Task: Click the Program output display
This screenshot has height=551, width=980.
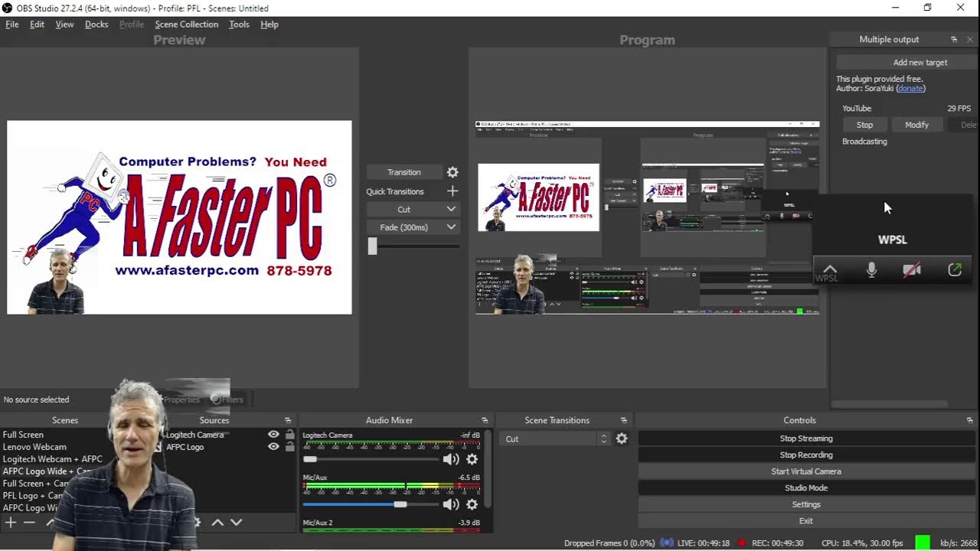Action: pos(647,217)
